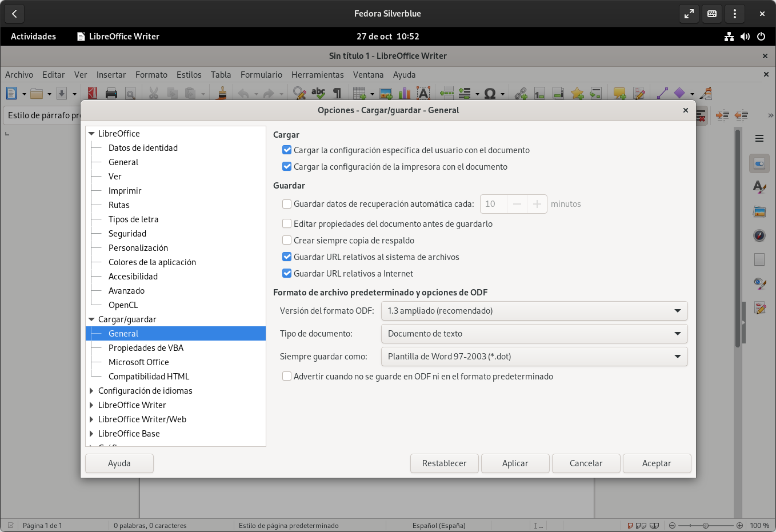This screenshot has width=776, height=532.
Task: Click the Open folder icon in Writer toolbar
Action: [37, 93]
